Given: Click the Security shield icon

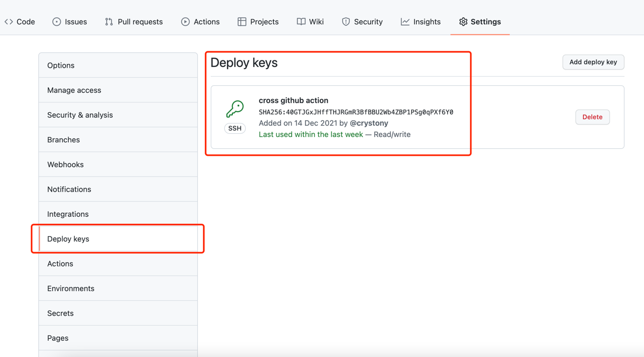Looking at the screenshot, I should tap(346, 22).
